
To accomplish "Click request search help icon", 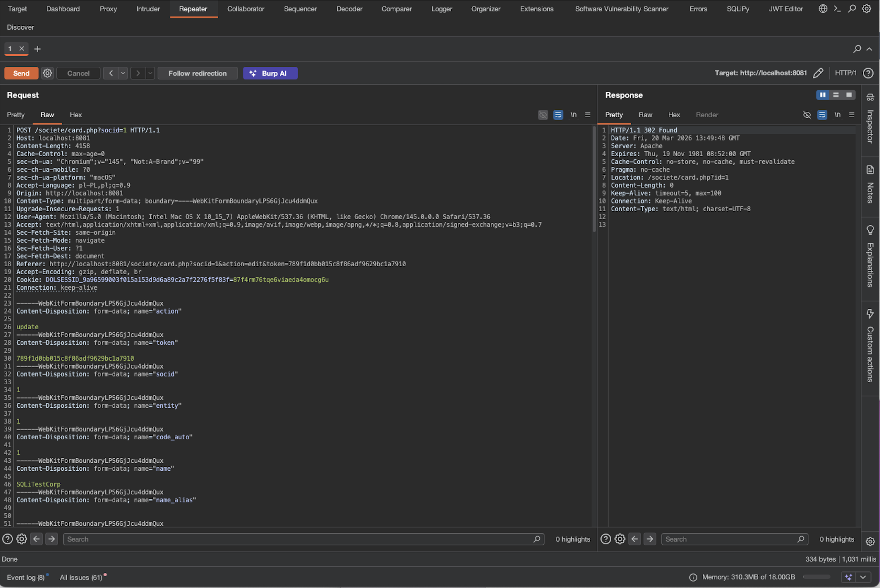I will (8, 539).
